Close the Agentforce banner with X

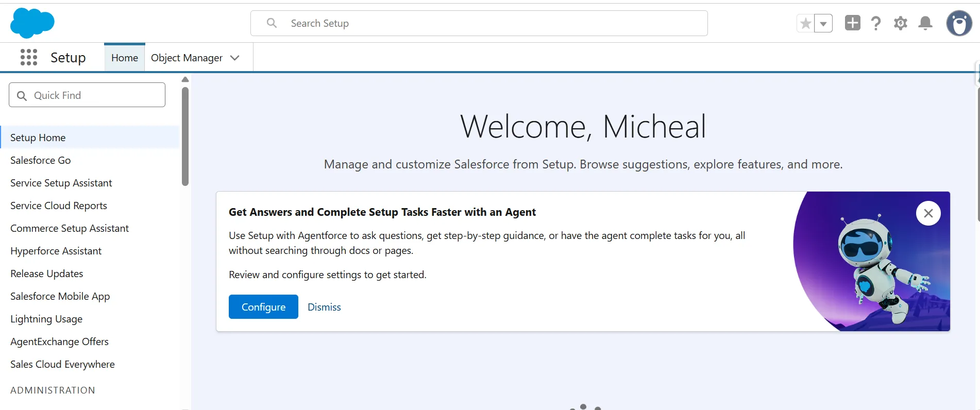[928, 213]
